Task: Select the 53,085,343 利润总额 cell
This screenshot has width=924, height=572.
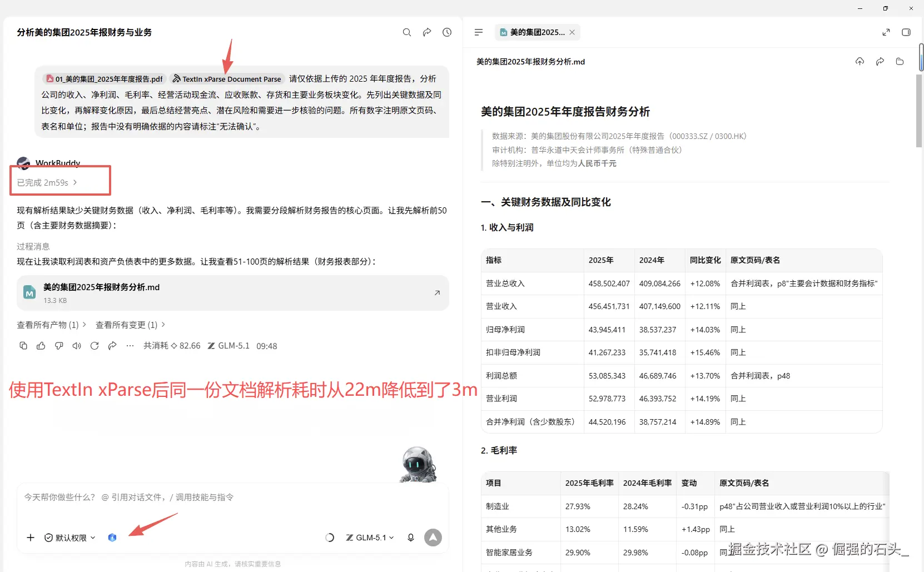Action: [609, 376]
